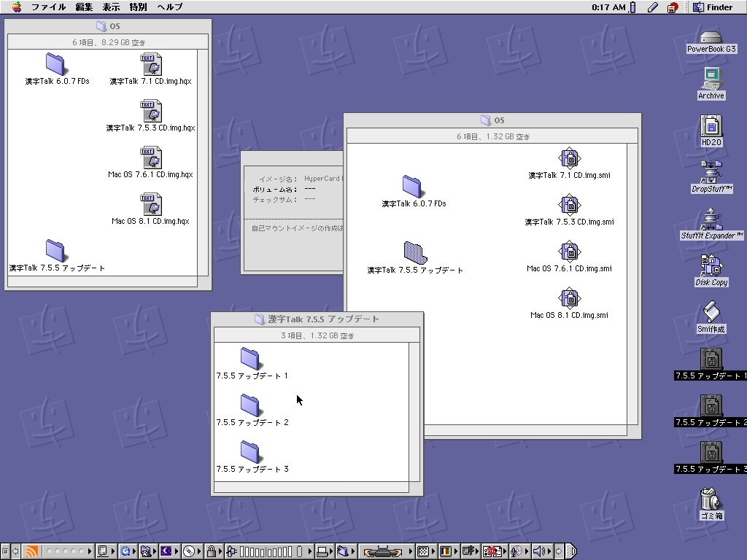Open the 編集 menu
This screenshot has height=560, width=747.
(84, 7)
